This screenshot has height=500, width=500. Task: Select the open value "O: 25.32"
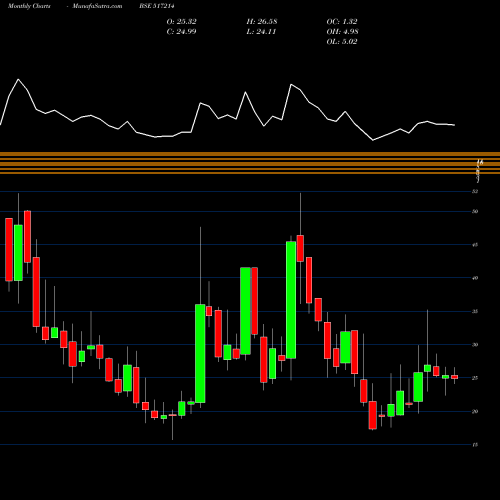[x=182, y=22]
